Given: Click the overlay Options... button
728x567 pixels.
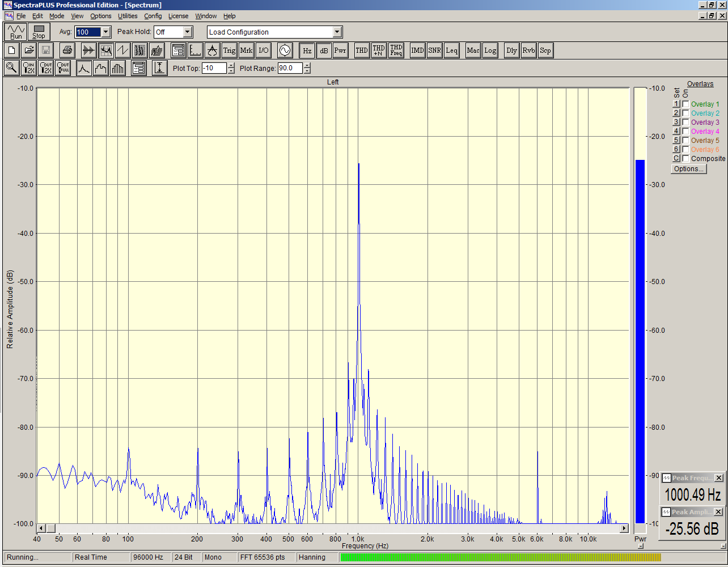Looking at the screenshot, I should 689,169.
